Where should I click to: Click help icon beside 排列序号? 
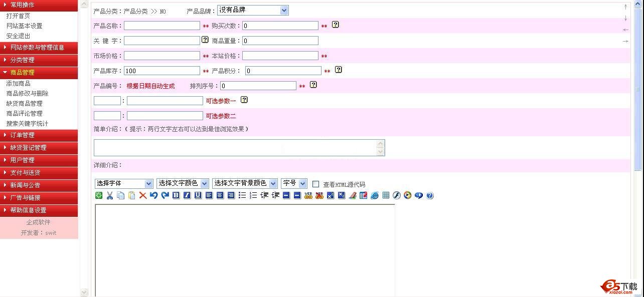coord(313,84)
